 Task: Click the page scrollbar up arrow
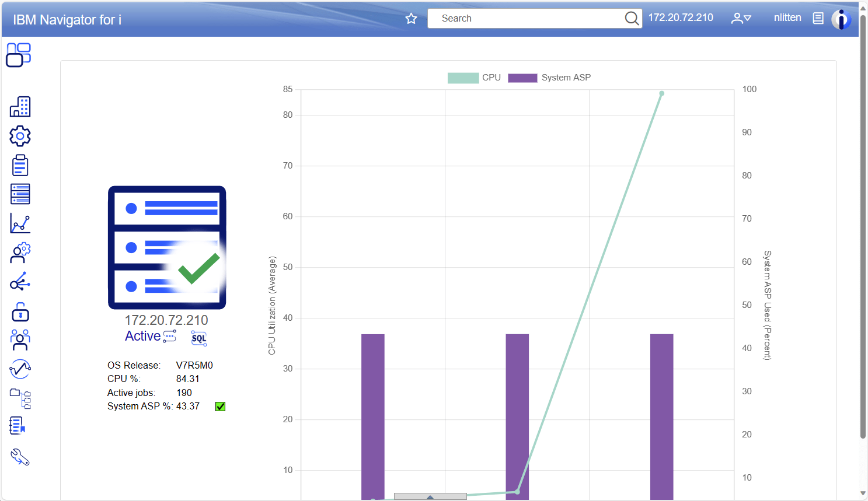pos(863,8)
